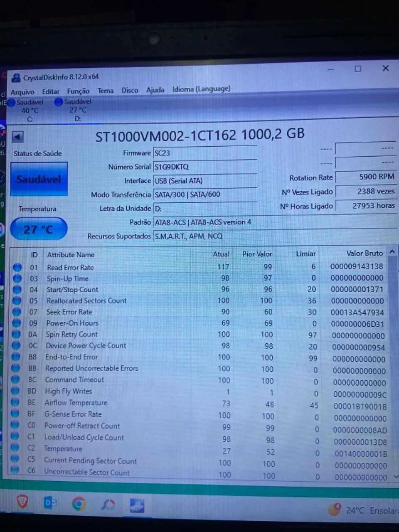The width and height of the screenshot is (399, 532).
Task: Click the previous disk arrow button
Action: click(17, 137)
